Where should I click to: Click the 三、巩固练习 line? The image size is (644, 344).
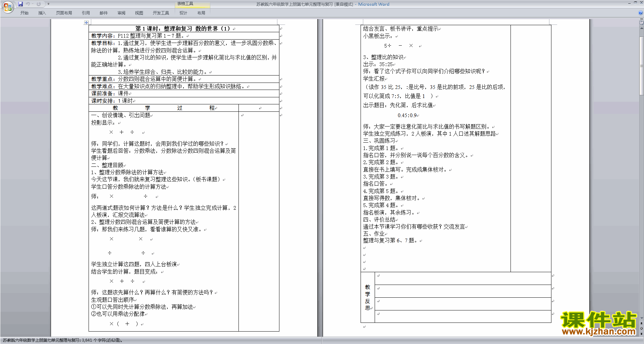(x=379, y=141)
